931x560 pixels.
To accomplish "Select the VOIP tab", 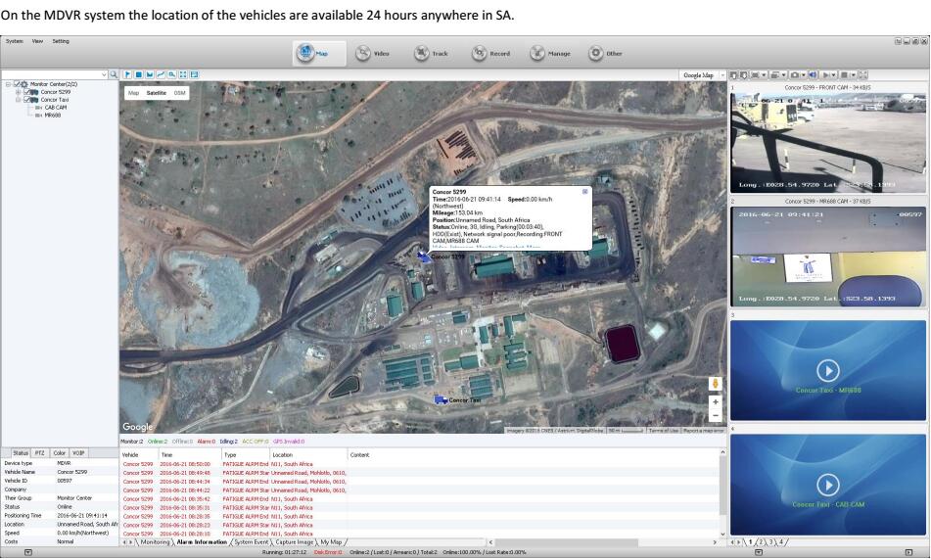I will [x=78, y=452].
